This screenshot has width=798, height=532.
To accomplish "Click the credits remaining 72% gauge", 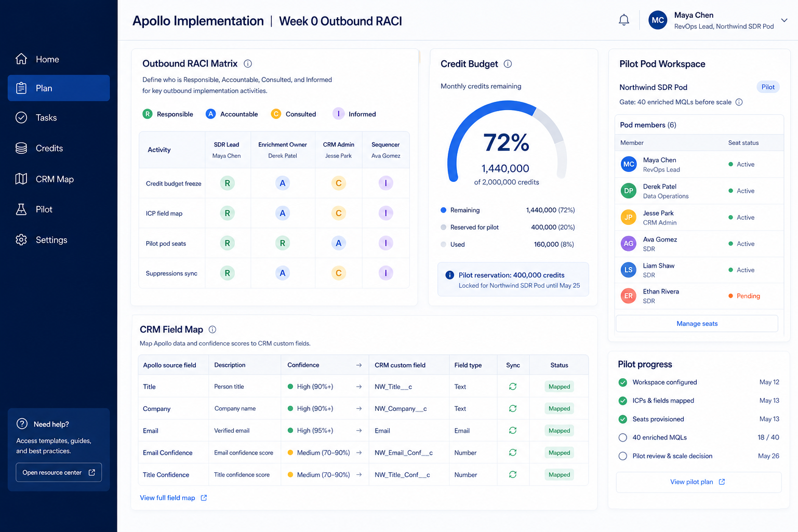I will click(x=507, y=143).
